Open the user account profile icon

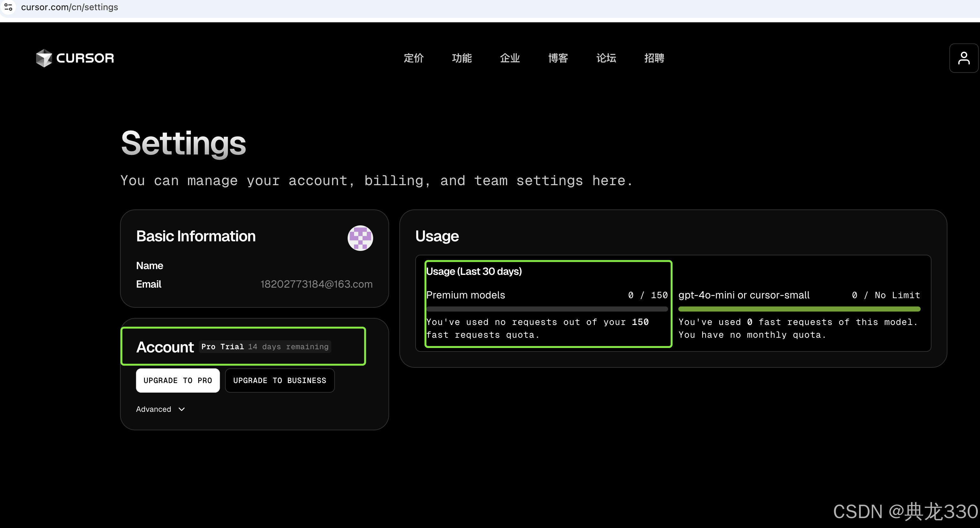click(963, 58)
